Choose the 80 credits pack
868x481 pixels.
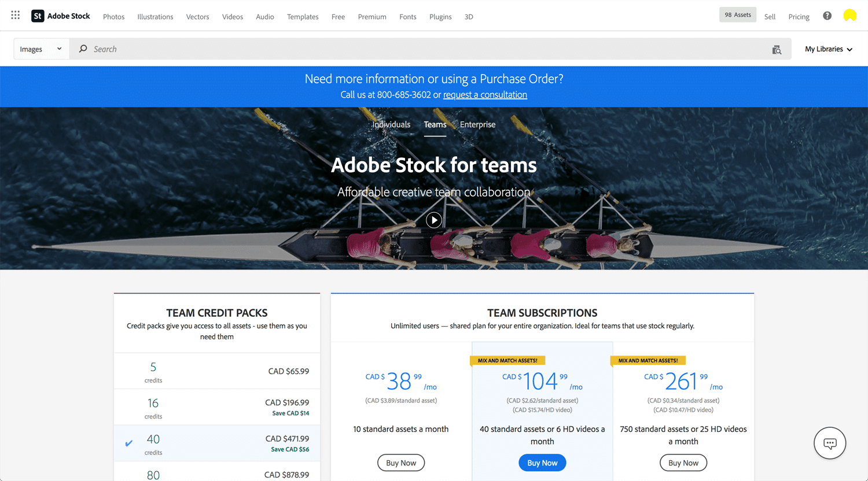(217, 472)
